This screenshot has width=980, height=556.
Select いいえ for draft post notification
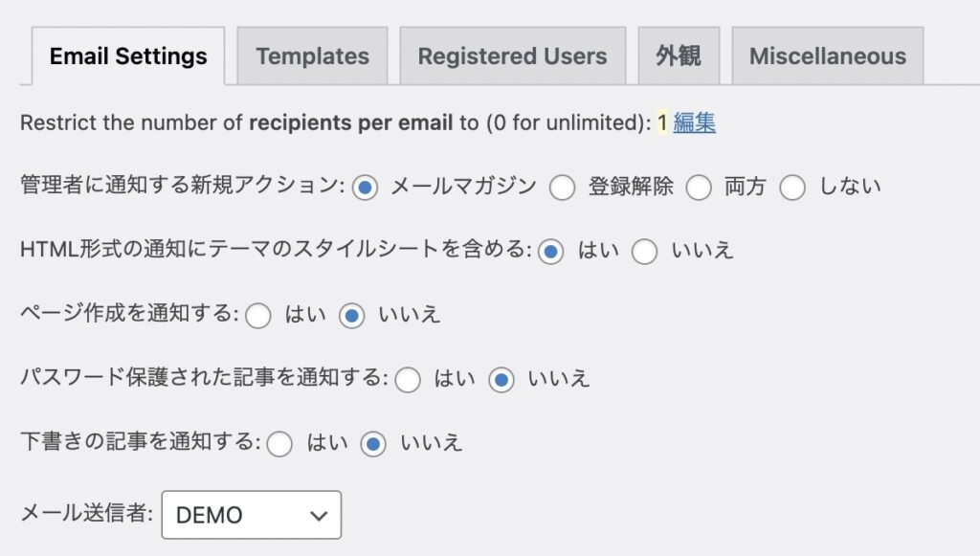point(373,444)
